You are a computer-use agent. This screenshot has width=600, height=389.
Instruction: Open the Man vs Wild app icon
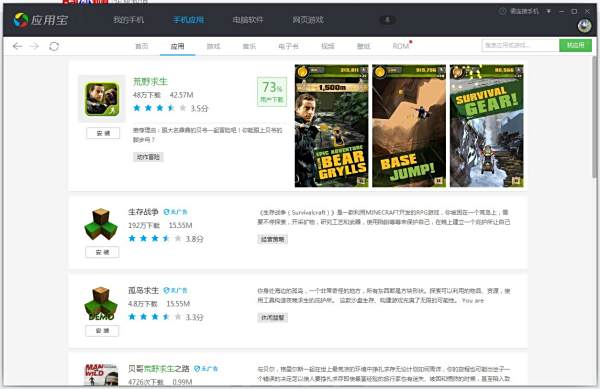101,375
